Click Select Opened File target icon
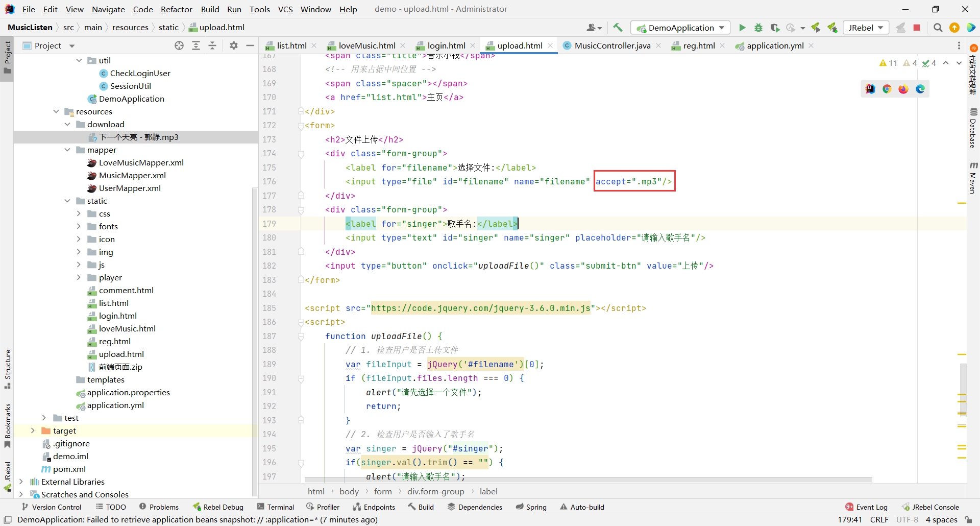 pyautogui.click(x=179, y=46)
